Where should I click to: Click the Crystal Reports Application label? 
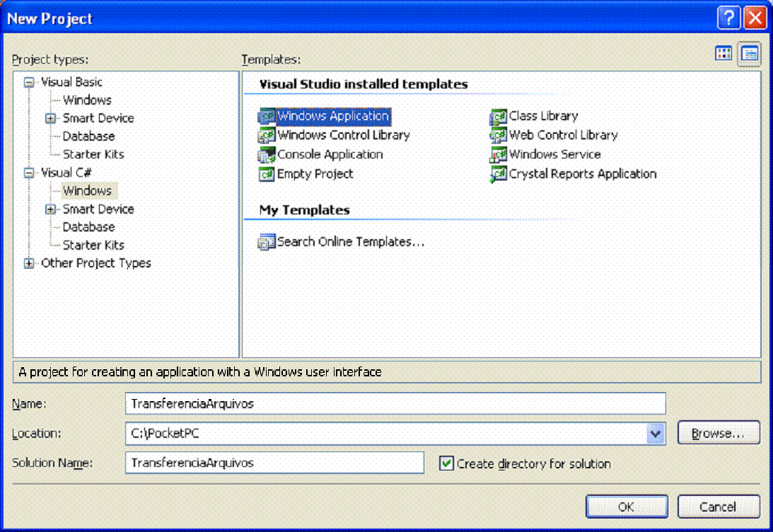[x=583, y=174]
